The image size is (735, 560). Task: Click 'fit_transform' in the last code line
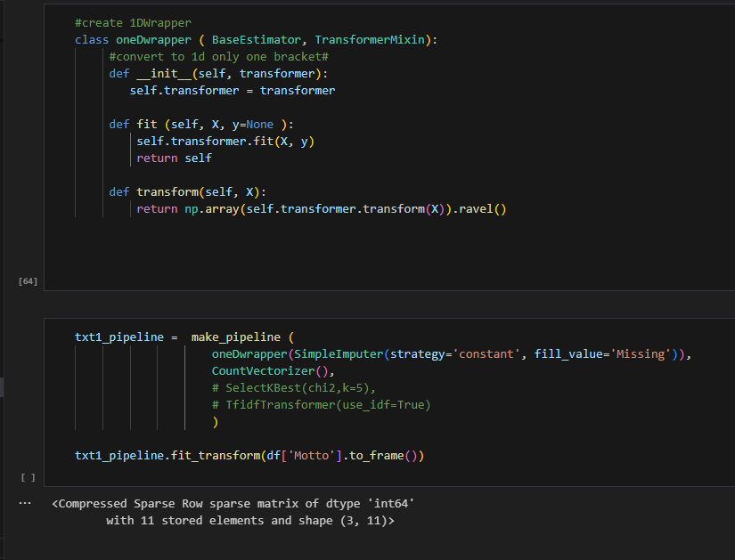click(x=216, y=456)
